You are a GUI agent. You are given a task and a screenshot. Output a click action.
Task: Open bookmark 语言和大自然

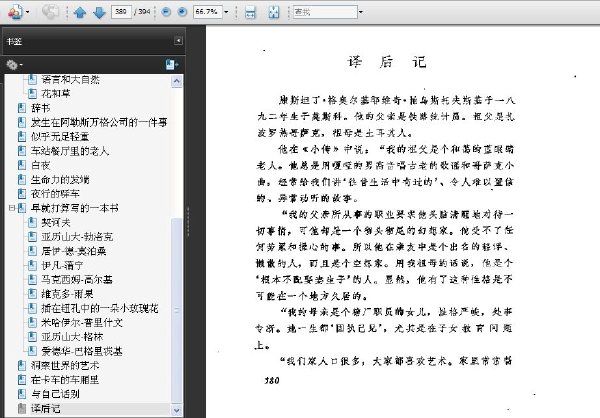70,80
